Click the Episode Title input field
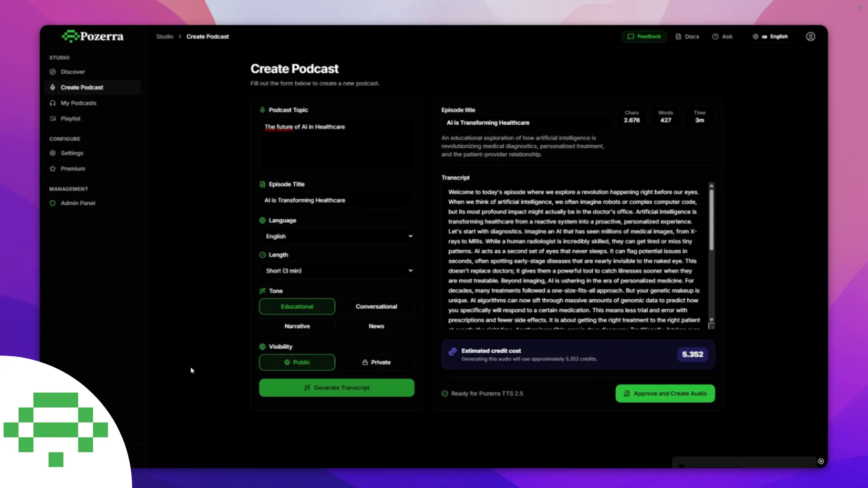This screenshot has height=488, width=868. tap(336, 200)
